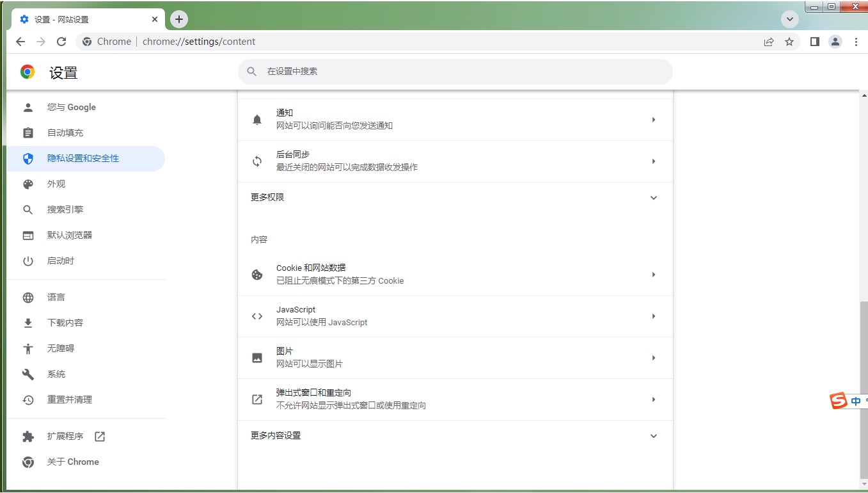Click the share page icon in address bar
Viewport: 868px width, 493px height.
769,42
